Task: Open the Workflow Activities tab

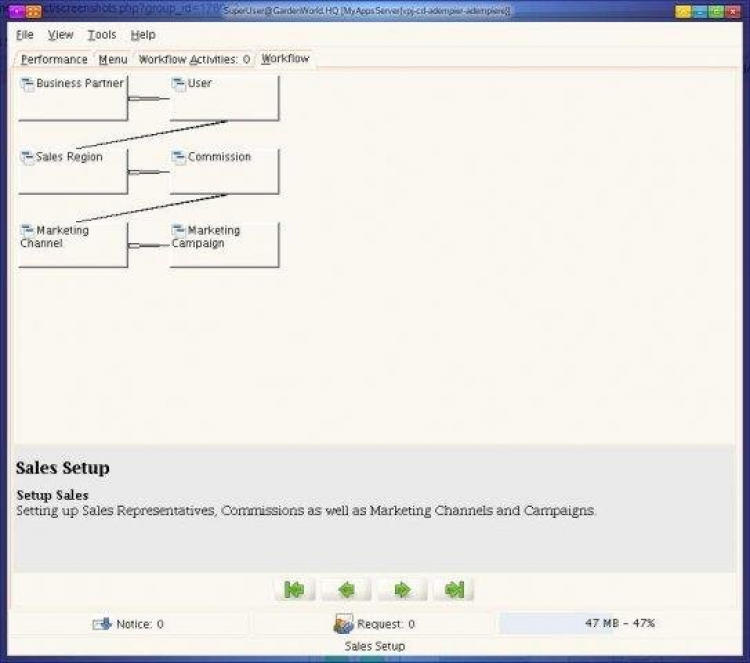Action: tap(193, 60)
